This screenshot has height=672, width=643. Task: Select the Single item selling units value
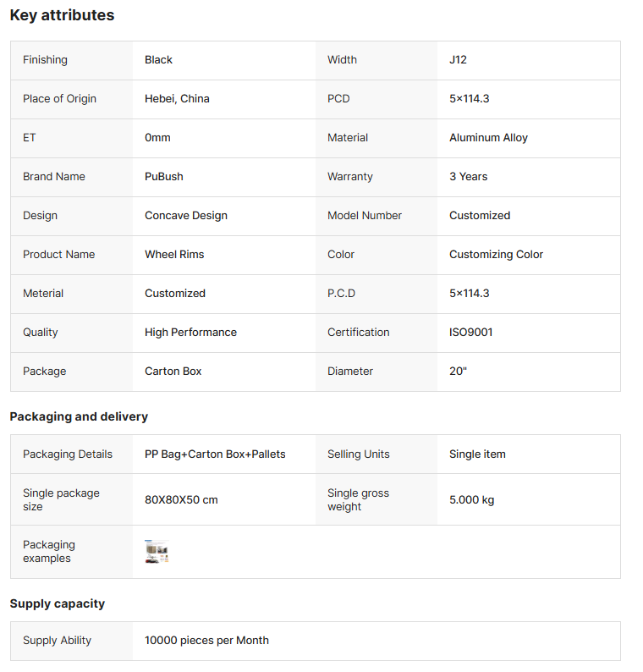pyautogui.click(x=477, y=454)
